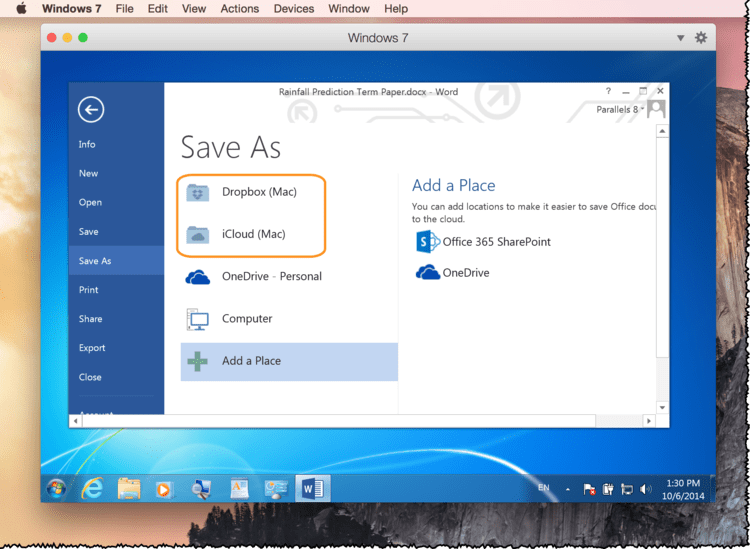Open the Windows Start button

[x=56, y=489]
